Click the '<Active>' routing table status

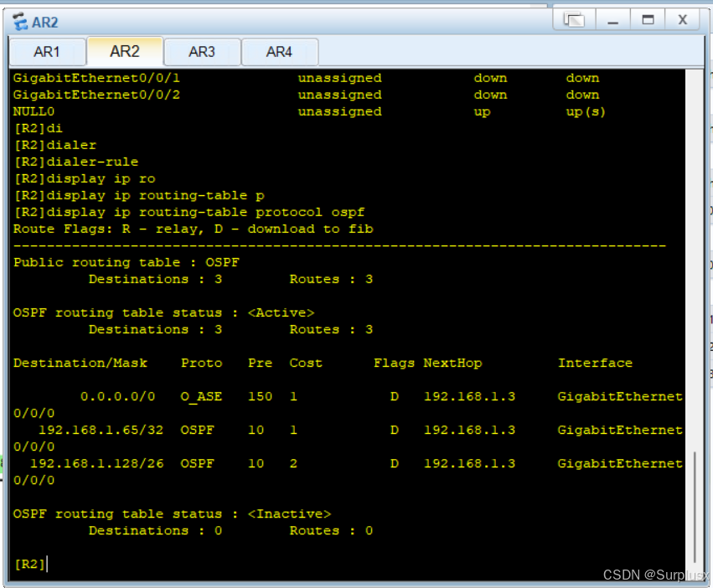tap(281, 313)
